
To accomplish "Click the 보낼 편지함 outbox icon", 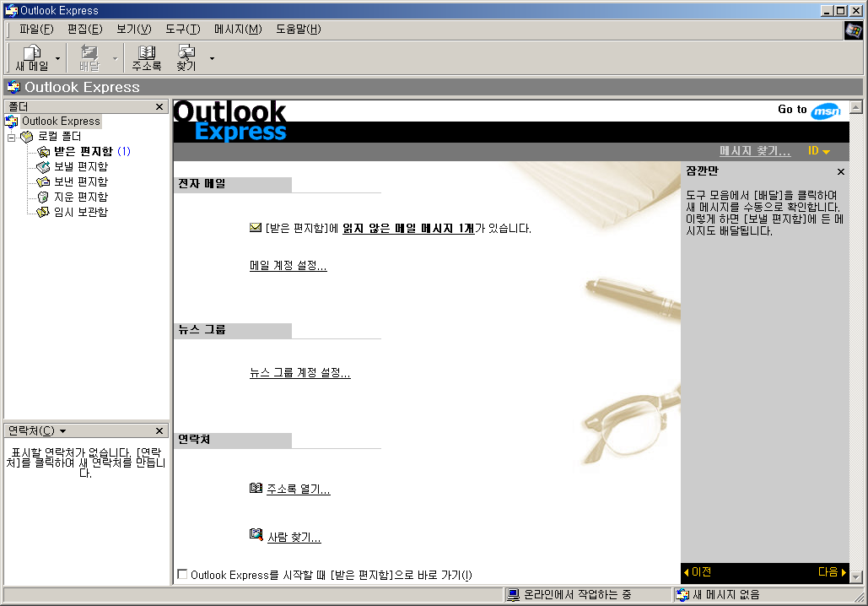I will tap(43, 167).
